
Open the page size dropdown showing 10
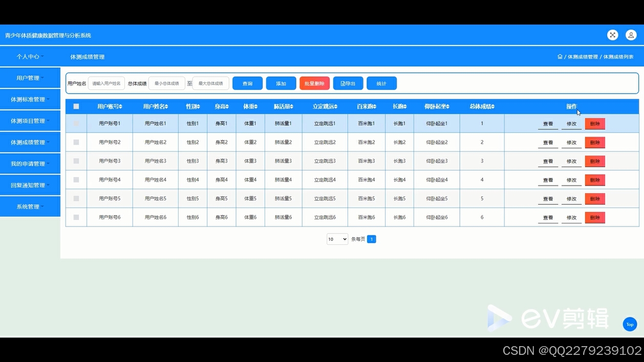click(337, 239)
